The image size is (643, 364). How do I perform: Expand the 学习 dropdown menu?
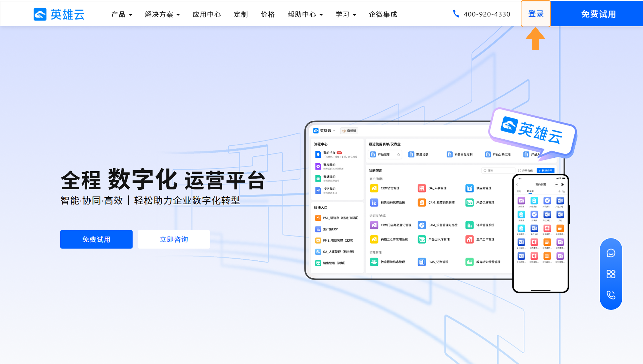click(346, 14)
